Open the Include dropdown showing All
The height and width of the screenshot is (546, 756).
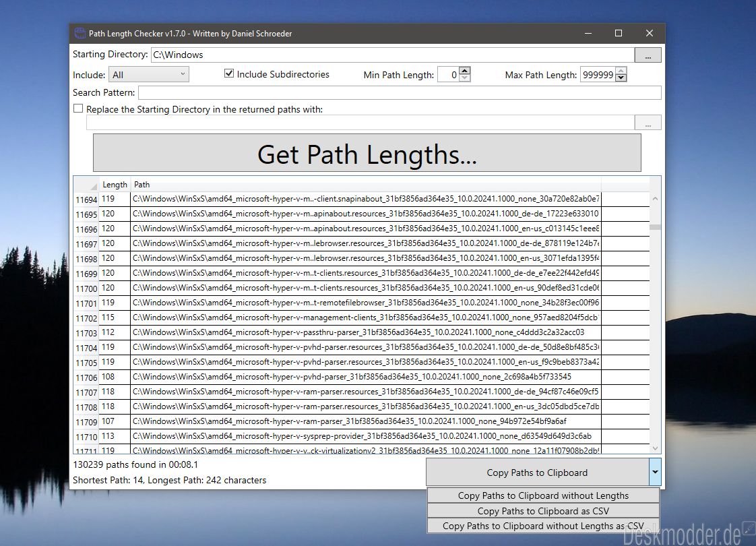[x=149, y=74]
